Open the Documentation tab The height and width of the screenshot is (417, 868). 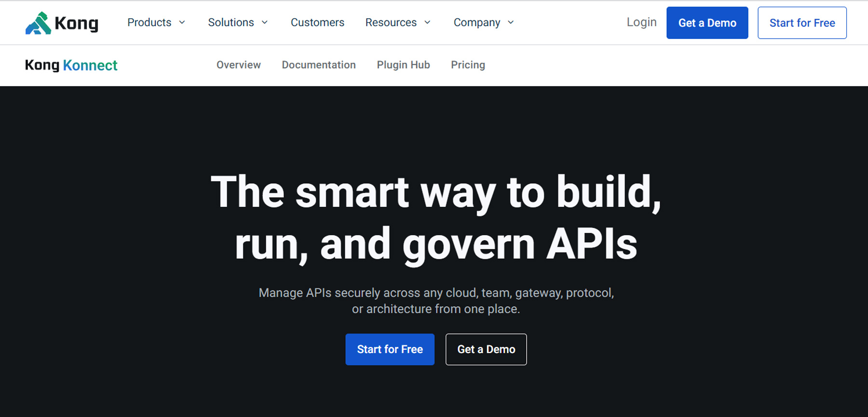click(x=319, y=65)
